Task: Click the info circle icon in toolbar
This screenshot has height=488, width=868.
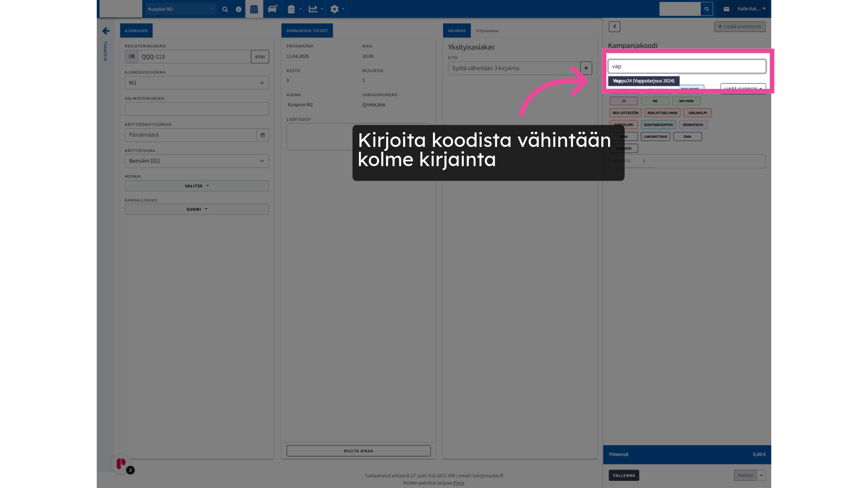Action: [x=239, y=9]
